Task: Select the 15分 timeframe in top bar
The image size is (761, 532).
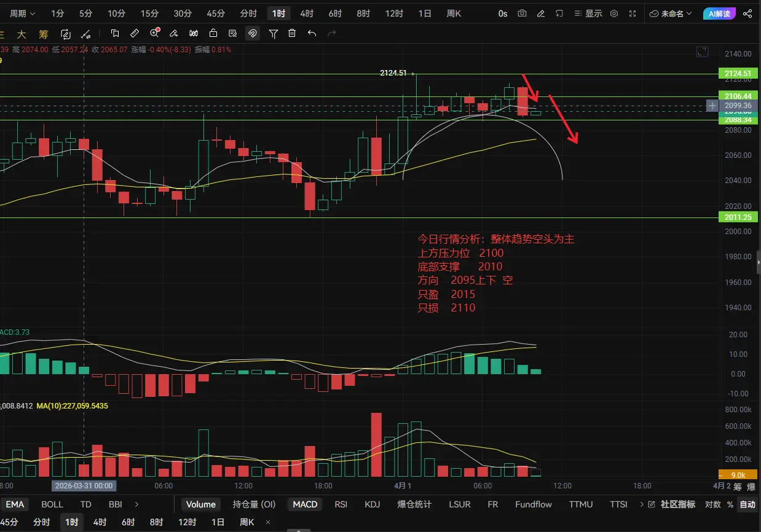Action: tap(149, 14)
